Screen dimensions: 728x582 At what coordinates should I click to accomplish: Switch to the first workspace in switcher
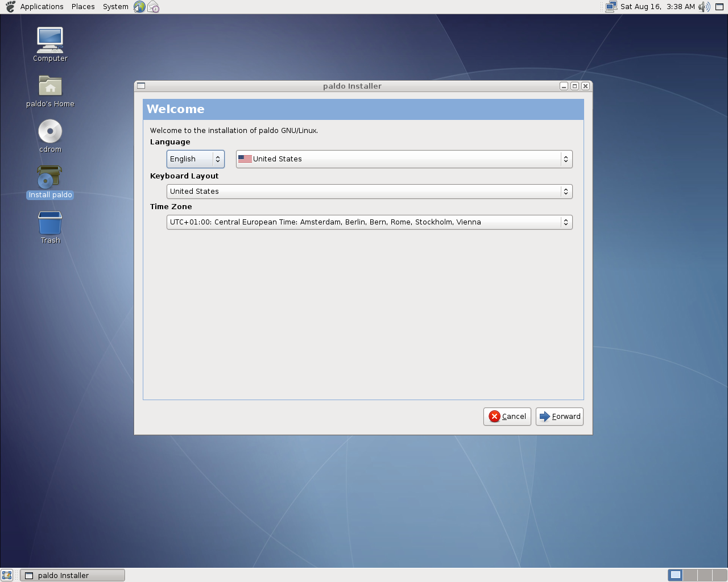click(675, 575)
